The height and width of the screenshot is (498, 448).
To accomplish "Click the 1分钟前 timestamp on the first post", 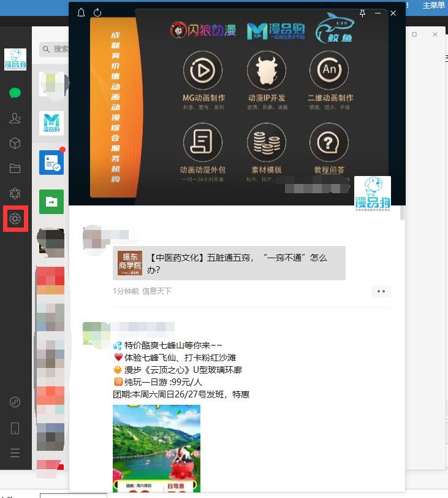I will (126, 291).
